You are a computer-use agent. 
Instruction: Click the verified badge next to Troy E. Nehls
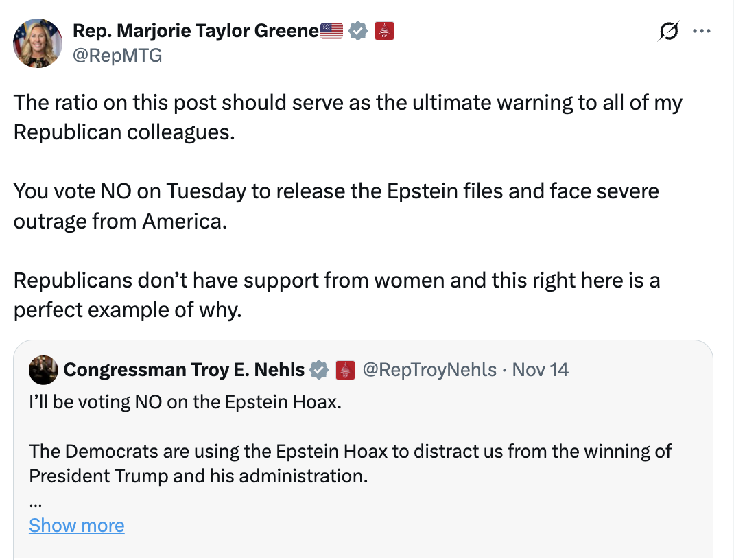[319, 370]
